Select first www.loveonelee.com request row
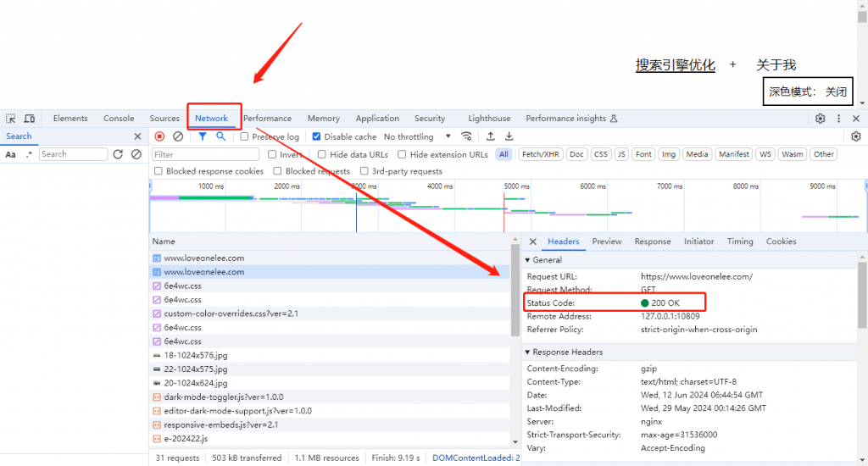Screen dimensions: 868x466 (x=331, y=258)
